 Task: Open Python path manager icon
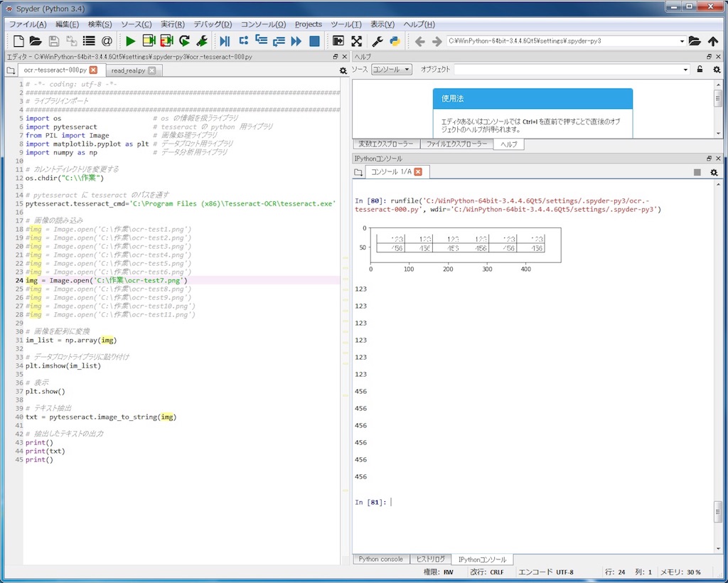(395, 41)
